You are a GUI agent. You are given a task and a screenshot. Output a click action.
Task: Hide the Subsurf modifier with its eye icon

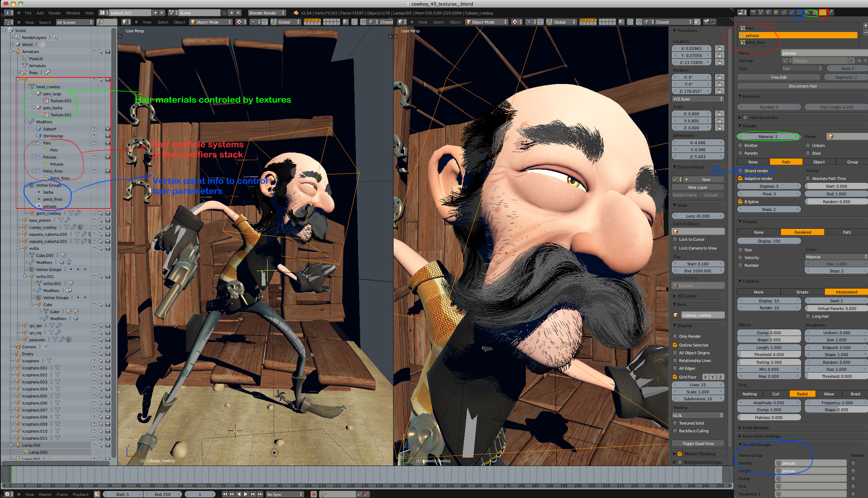point(94,129)
